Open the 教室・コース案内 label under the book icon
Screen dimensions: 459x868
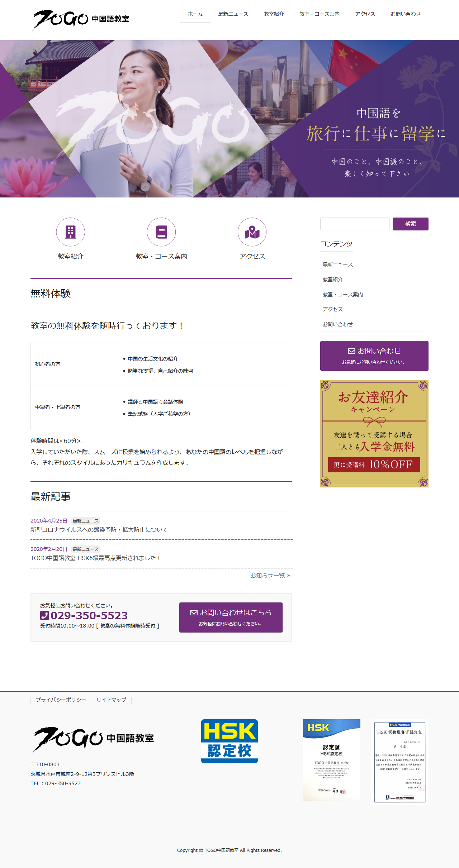161,256
